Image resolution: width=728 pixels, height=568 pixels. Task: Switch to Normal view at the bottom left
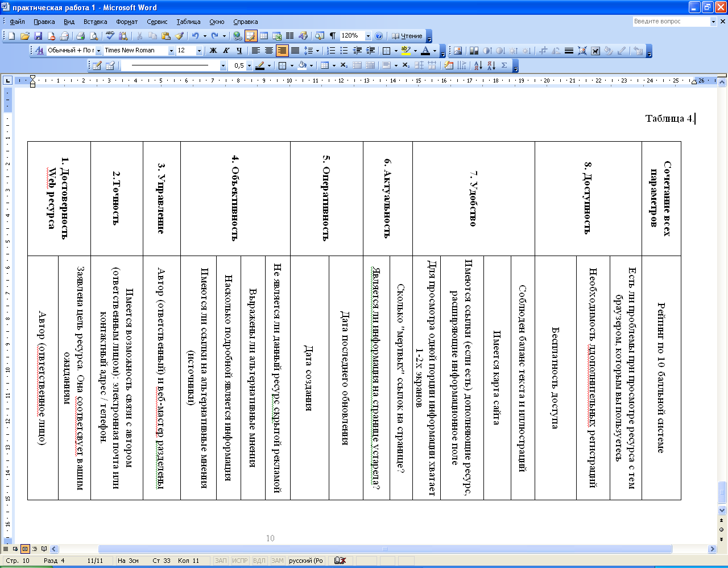click(x=6, y=549)
